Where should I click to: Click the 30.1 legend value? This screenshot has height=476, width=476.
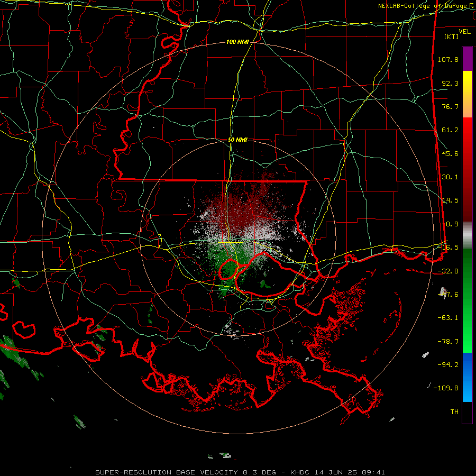(450, 177)
